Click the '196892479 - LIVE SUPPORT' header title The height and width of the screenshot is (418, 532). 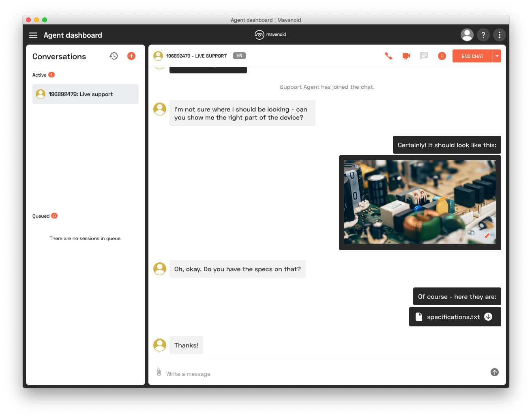point(196,56)
